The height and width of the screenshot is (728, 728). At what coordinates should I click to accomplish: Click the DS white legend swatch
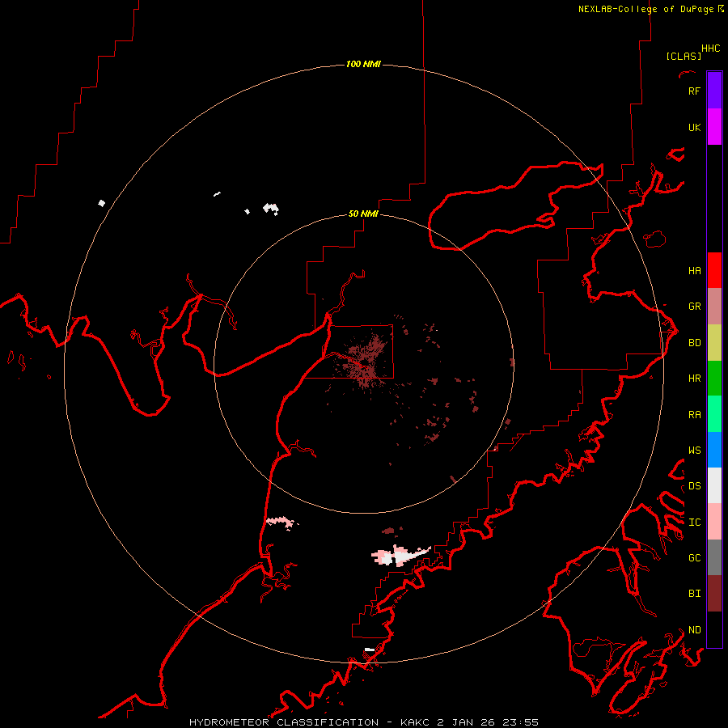(x=714, y=485)
